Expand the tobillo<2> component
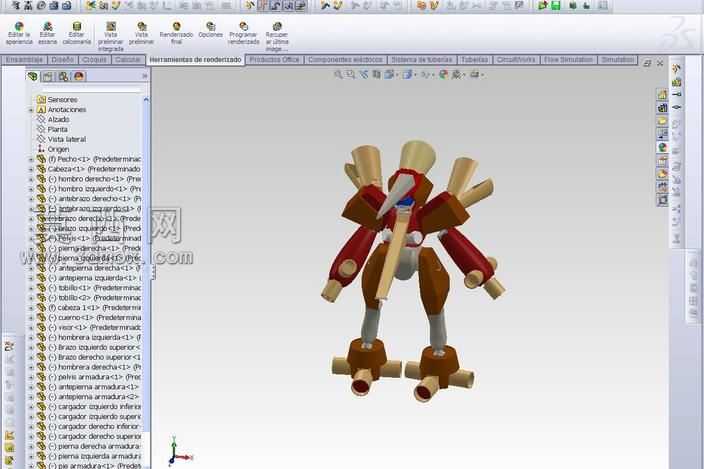Screen dimensions: 704x469 point(31,298)
